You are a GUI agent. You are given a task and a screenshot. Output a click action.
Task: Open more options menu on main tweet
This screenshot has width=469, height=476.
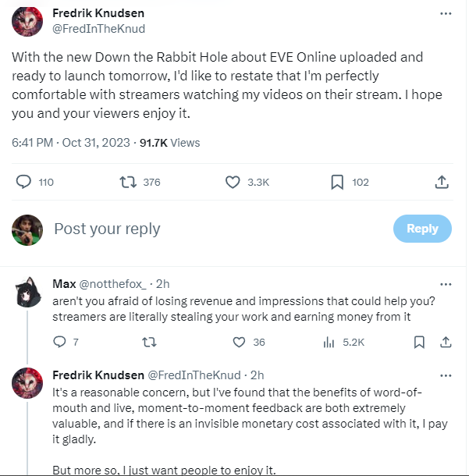pos(446,14)
